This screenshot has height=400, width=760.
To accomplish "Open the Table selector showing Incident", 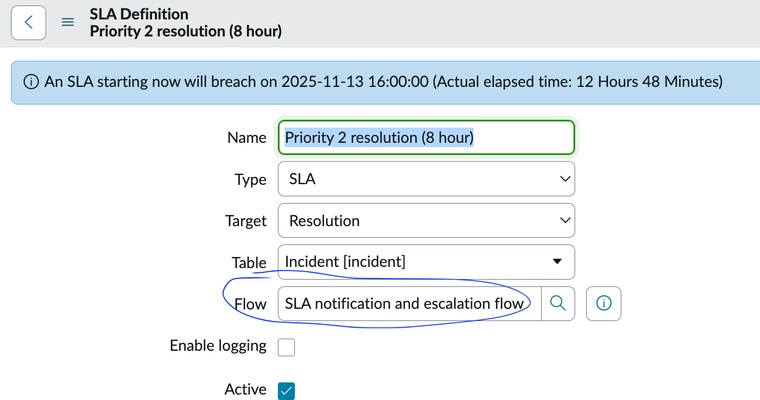I will 426,262.
